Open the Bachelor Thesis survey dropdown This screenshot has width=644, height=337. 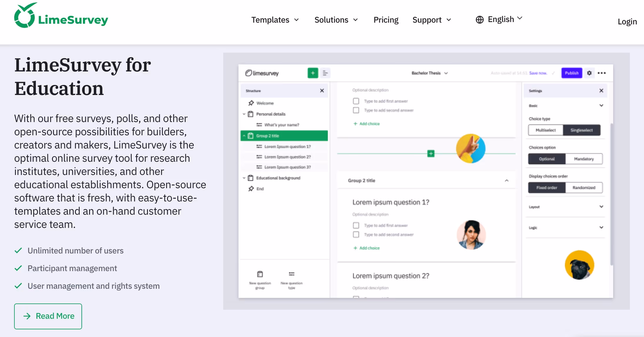tap(430, 73)
